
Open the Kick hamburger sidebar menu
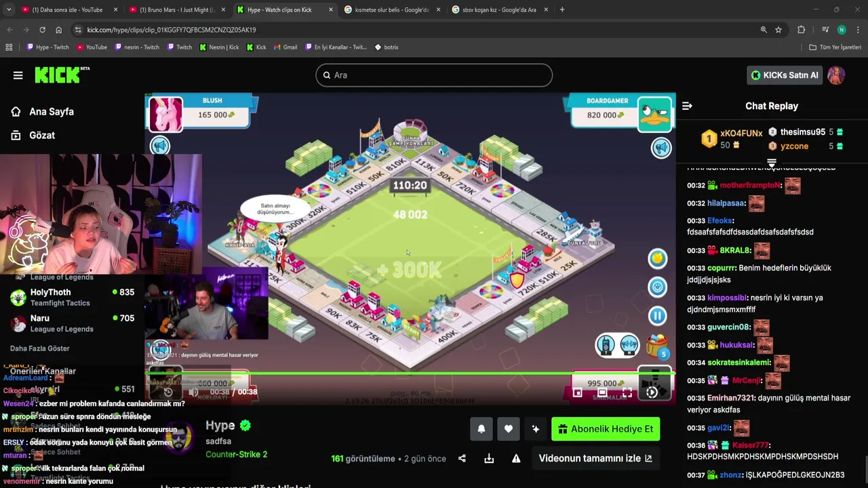18,75
